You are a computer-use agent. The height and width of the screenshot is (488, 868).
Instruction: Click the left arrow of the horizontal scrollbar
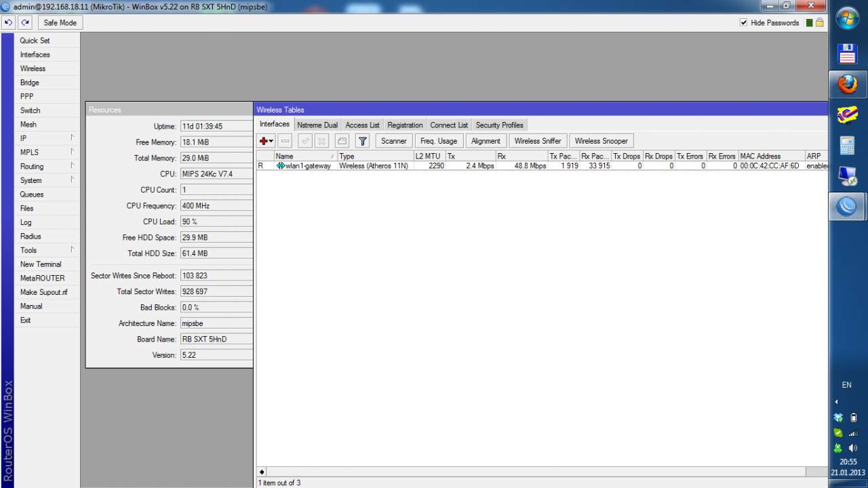262,472
